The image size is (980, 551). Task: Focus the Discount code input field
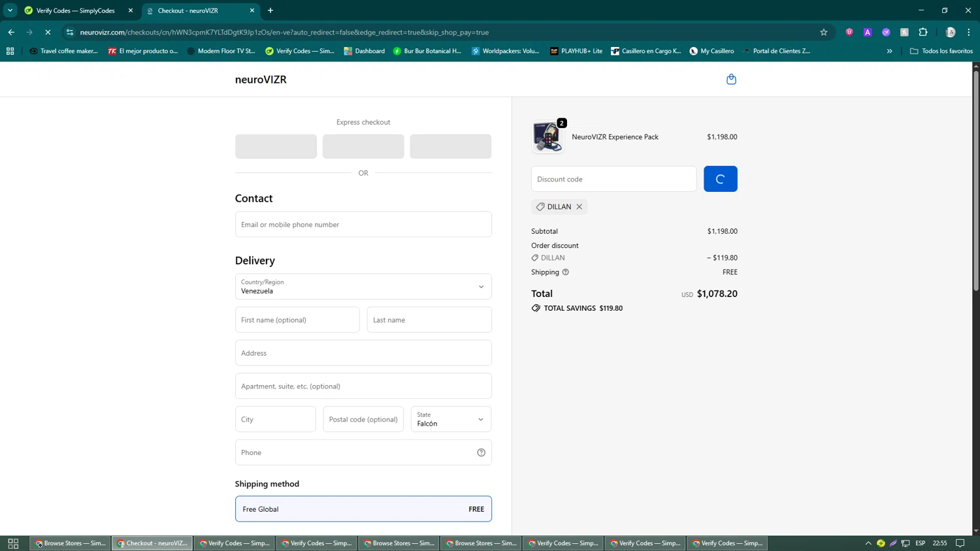tap(613, 179)
